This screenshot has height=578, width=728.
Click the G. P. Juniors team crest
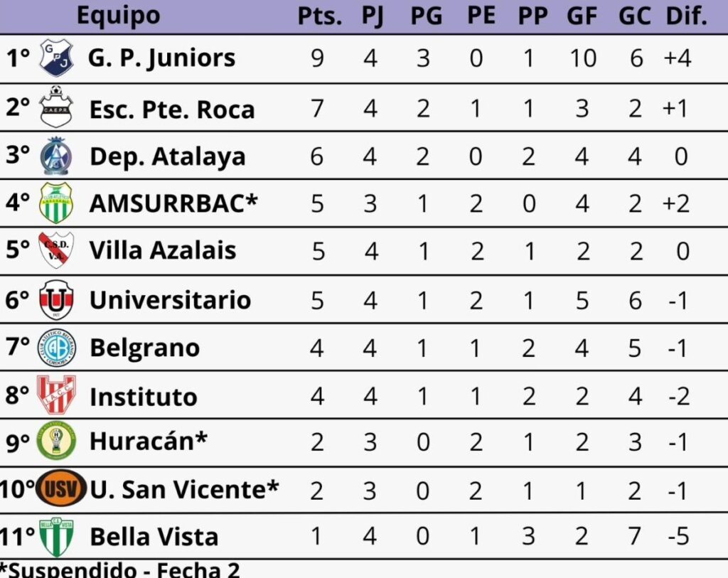click(x=56, y=58)
